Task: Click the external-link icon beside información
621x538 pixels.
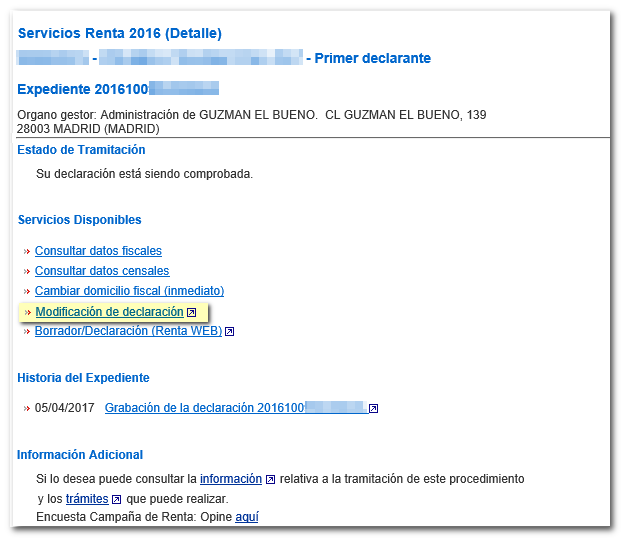Action: coord(270,480)
